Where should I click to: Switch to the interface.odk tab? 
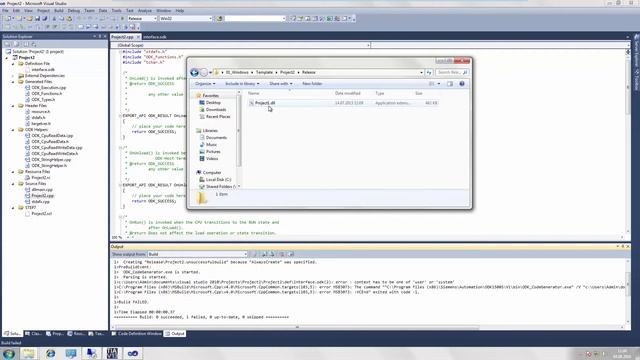[x=155, y=37]
